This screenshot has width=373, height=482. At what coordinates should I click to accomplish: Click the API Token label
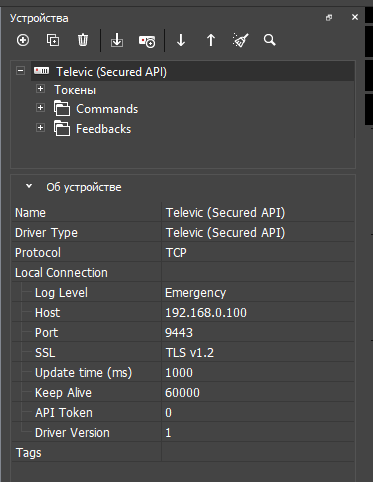click(x=64, y=413)
